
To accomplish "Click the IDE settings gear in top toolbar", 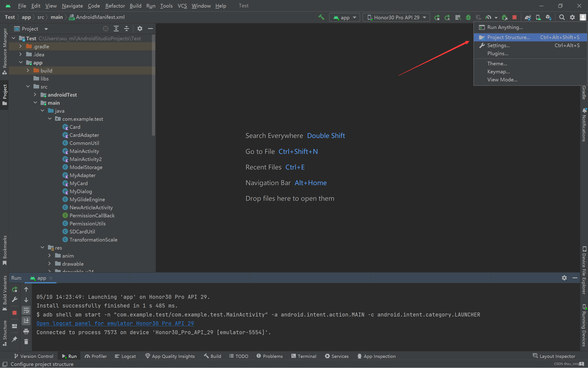I will click(572, 17).
